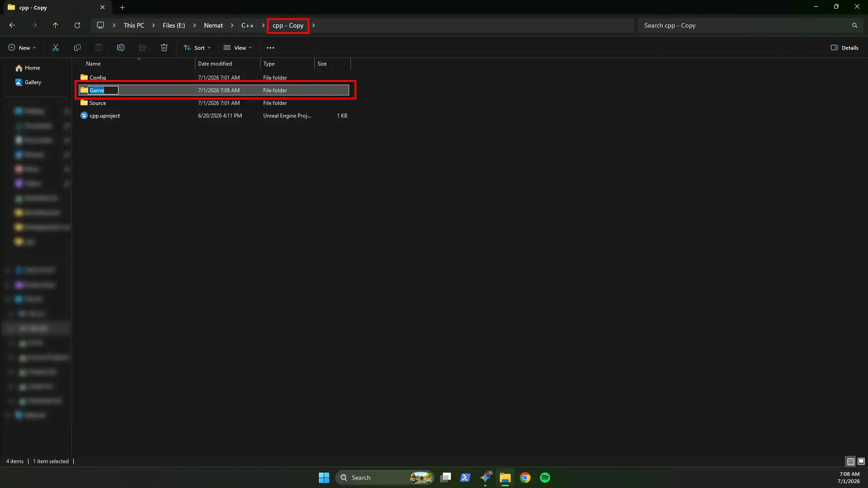Click the Paste icon in toolbar
This screenshot has width=868, height=488.
click(99, 47)
